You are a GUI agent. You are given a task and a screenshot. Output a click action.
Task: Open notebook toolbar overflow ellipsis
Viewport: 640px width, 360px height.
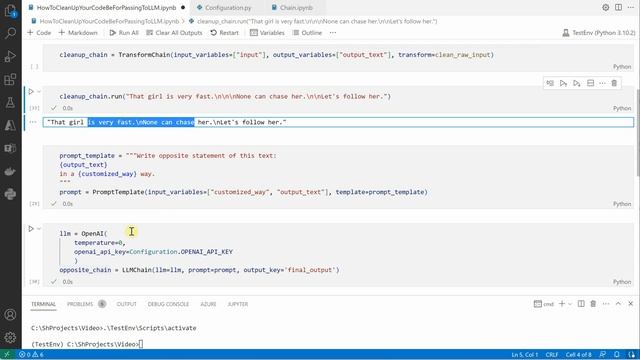coord(333,33)
